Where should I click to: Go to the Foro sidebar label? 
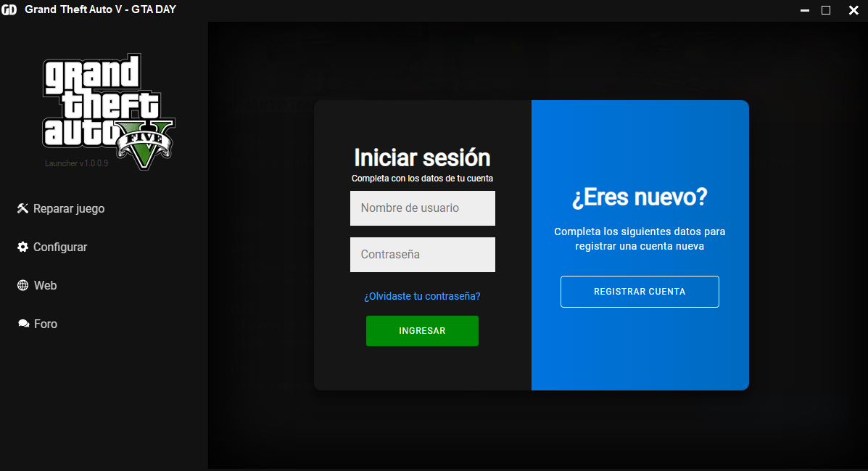[46, 324]
